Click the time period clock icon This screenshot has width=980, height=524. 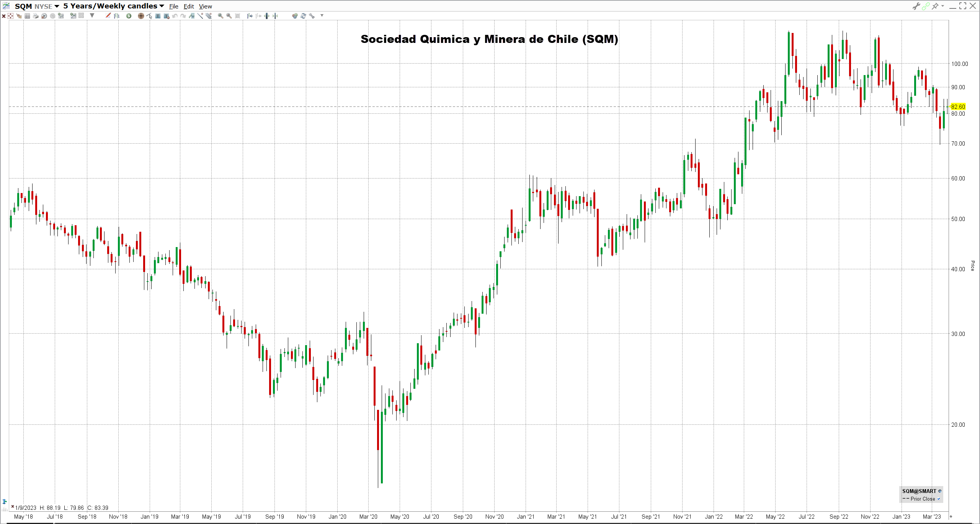[44, 16]
